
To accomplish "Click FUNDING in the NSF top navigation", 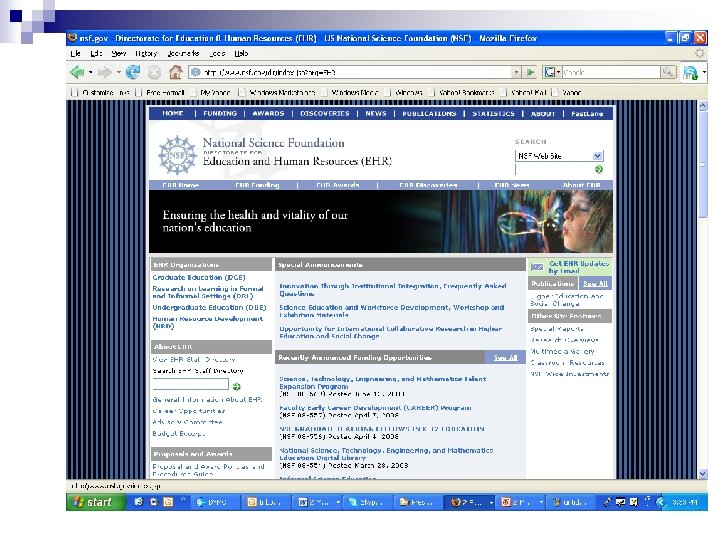I will point(220,113).
